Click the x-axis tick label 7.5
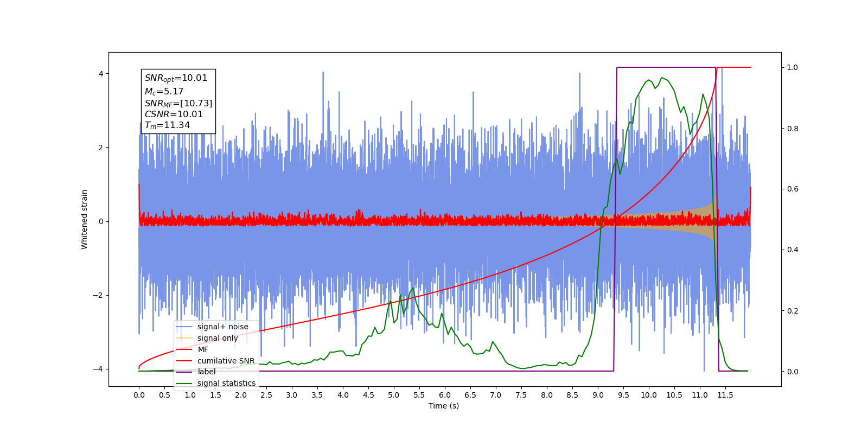Viewport: 868px width, 434px height. tap(521, 395)
